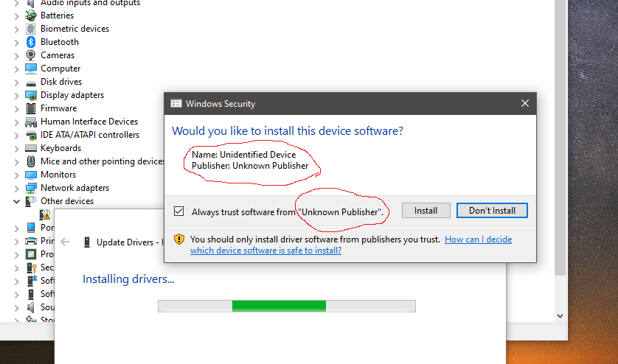The image size is (618, 364).
Task: Click the back arrow in Update Drivers window
Action: (x=65, y=242)
